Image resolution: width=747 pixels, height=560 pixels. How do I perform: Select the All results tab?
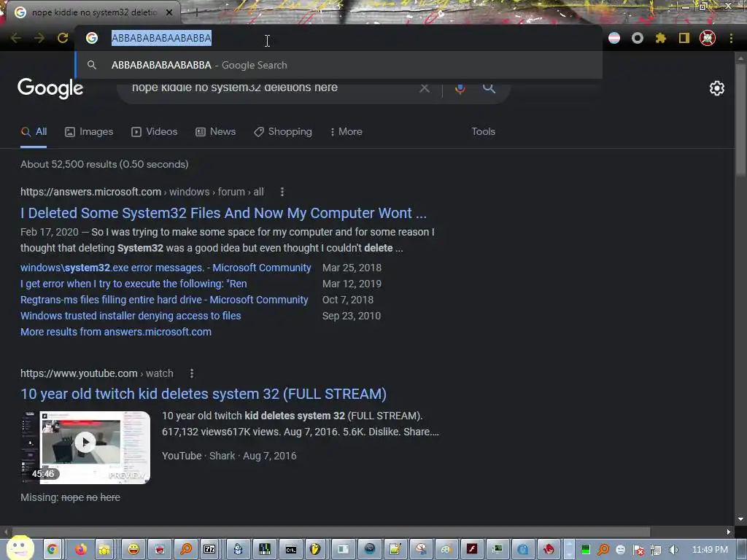[x=34, y=131]
